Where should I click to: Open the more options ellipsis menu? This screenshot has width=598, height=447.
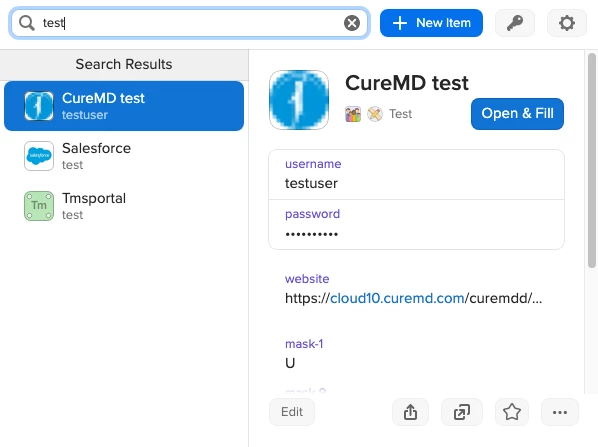560,412
